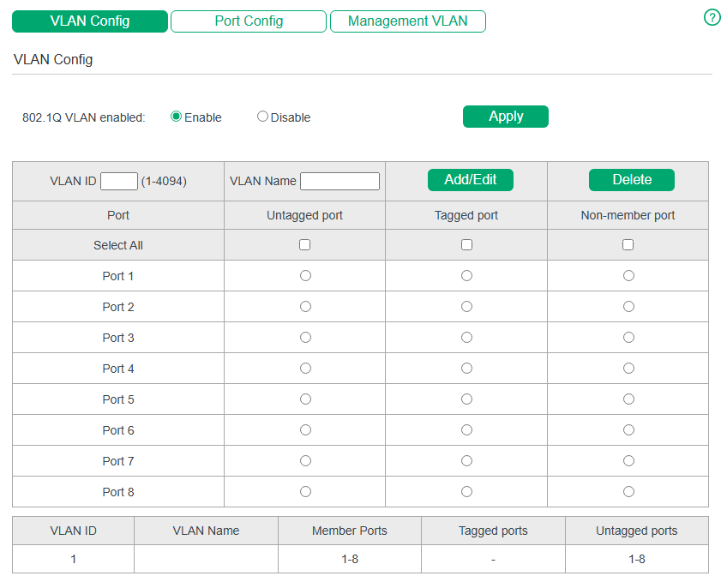Screen dimensions: 727x588
Task: Set Port 3 as Tagged port
Action: click(467, 338)
